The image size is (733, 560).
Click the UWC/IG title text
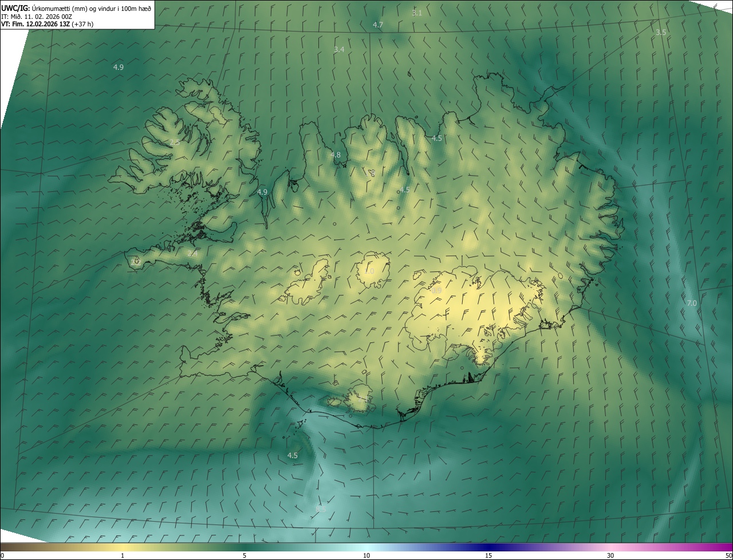pos(15,8)
